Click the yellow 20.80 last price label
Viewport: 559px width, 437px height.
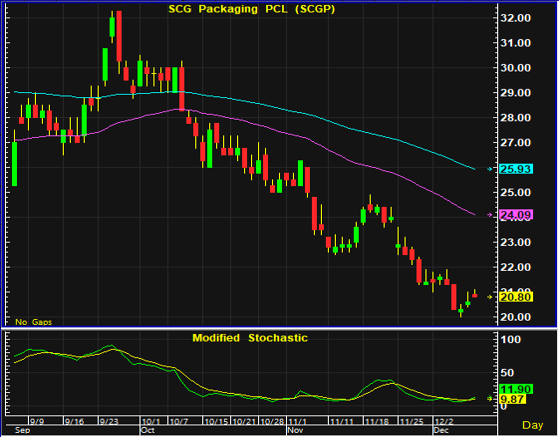tap(516, 297)
